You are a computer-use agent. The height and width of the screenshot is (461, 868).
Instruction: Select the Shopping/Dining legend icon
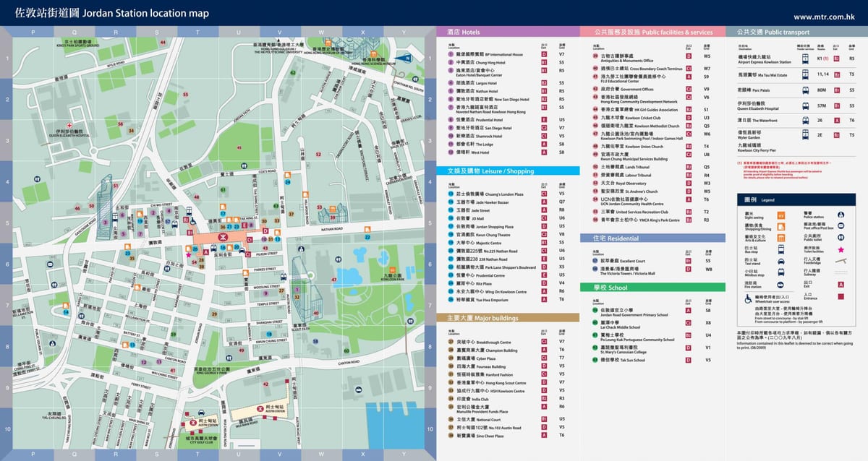[781, 226]
